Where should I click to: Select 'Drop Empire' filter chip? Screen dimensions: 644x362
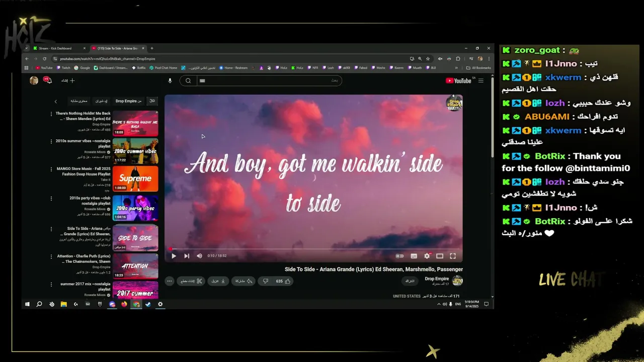pos(128,101)
